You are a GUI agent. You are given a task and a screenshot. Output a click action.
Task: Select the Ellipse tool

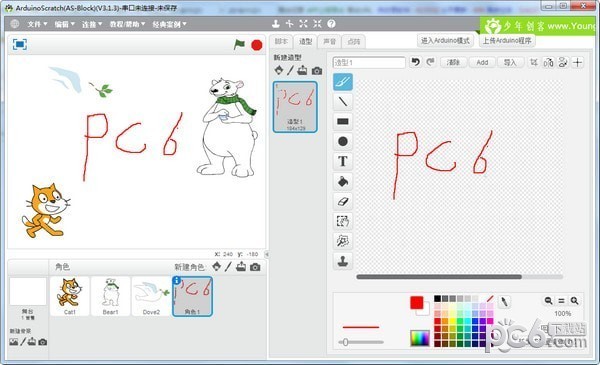[x=342, y=141]
